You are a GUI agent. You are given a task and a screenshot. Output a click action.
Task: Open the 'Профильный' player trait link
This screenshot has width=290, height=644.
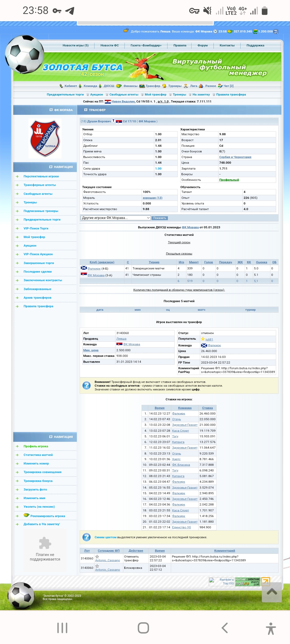point(229,180)
